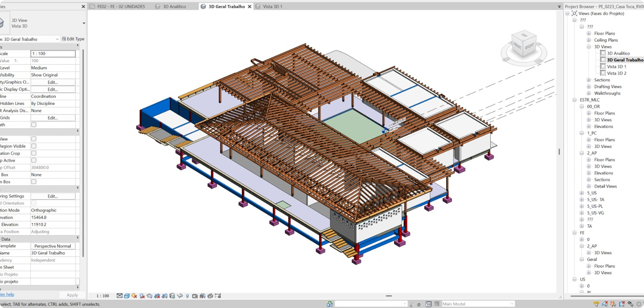Toggle the Section Box checkbox
Viewport: 644px width, 308px height.
34,182
